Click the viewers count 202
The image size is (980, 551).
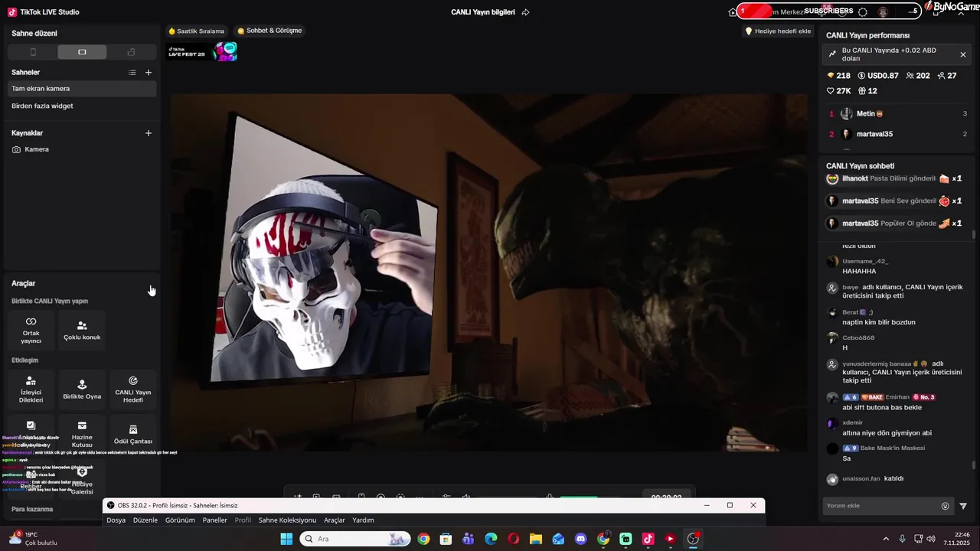(917, 76)
